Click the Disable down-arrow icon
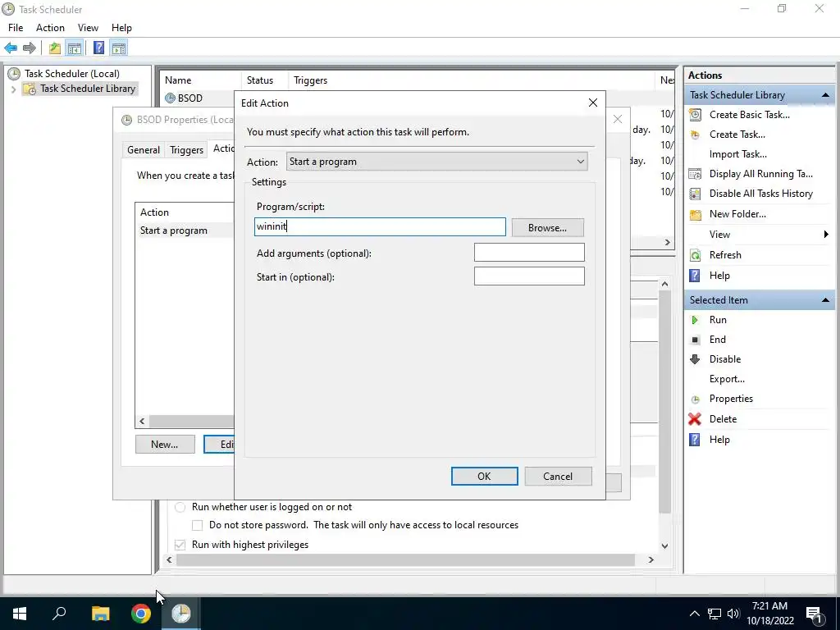This screenshot has height=630, width=840. click(695, 359)
